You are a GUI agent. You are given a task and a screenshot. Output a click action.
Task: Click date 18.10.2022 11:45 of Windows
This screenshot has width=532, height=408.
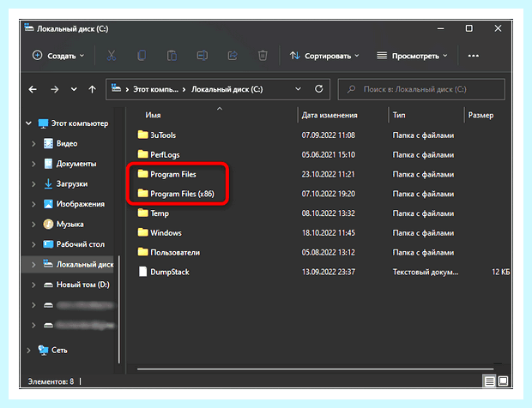point(328,233)
